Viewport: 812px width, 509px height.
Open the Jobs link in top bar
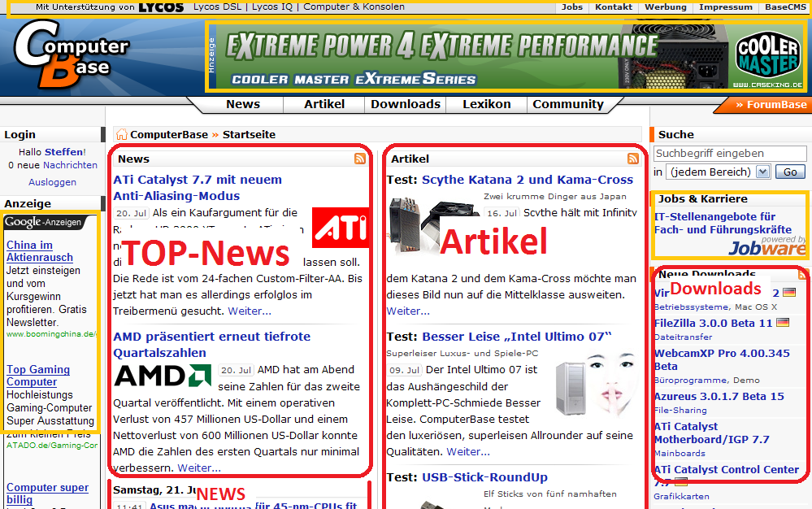click(572, 7)
